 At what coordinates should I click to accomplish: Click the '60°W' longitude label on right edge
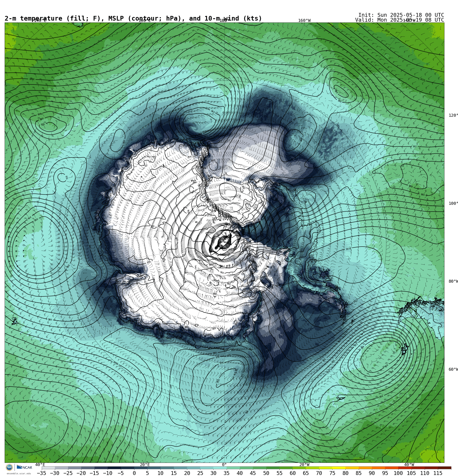click(x=453, y=369)
